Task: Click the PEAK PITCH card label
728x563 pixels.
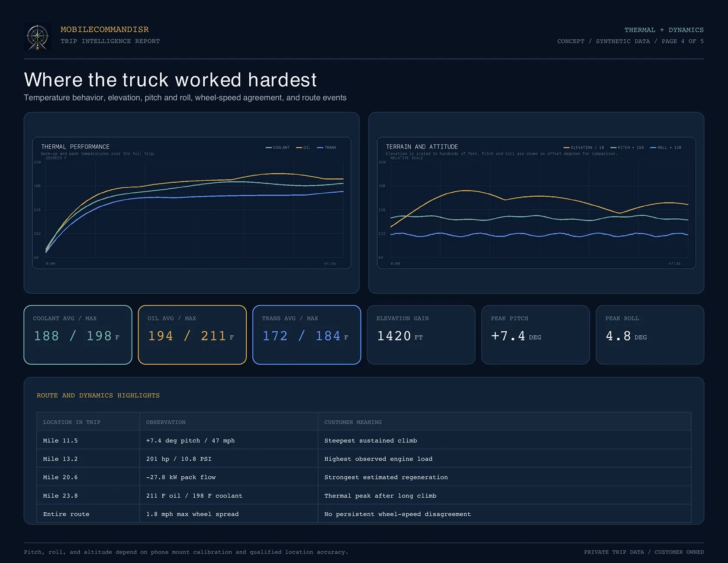Action: tap(509, 318)
